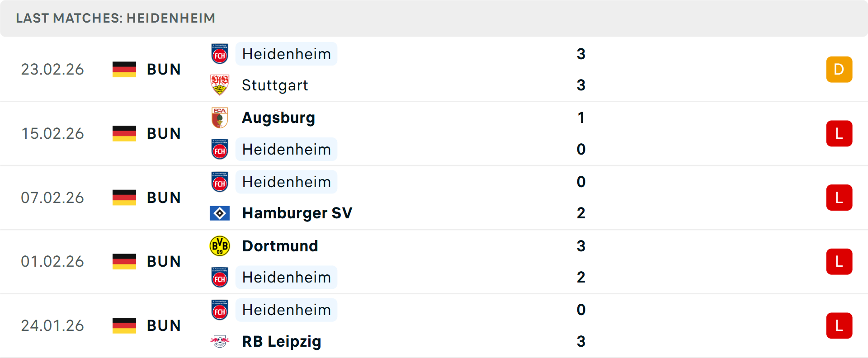The height and width of the screenshot is (358, 868).
Task: Open the Hamburger SV club badge
Action: [x=220, y=213]
